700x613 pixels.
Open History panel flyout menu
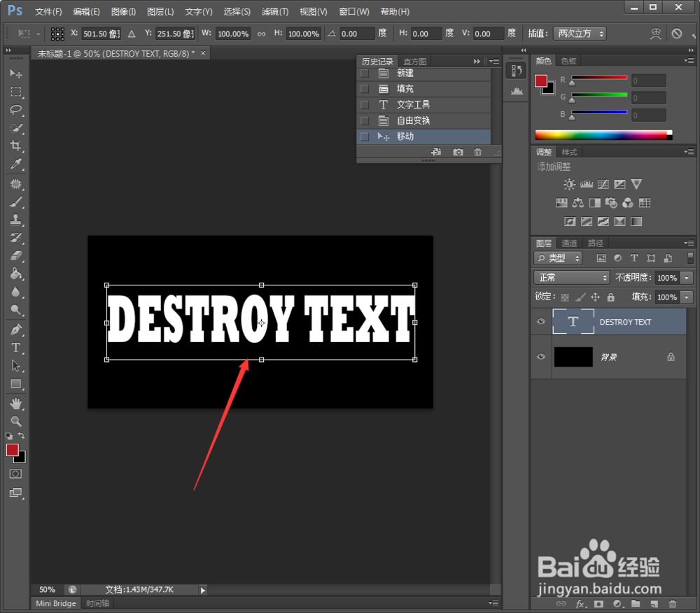click(493, 61)
